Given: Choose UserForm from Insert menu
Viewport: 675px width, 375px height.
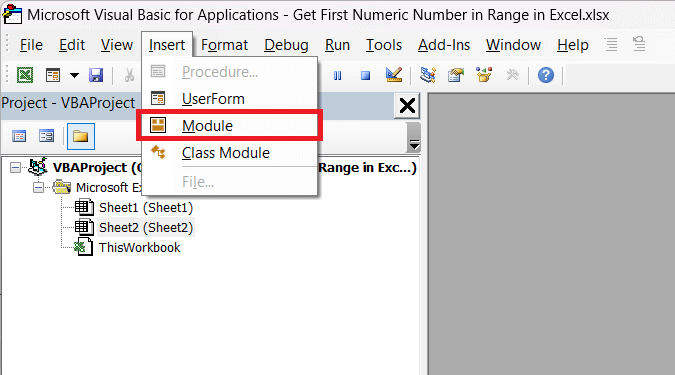Looking at the screenshot, I should [x=230, y=99].
